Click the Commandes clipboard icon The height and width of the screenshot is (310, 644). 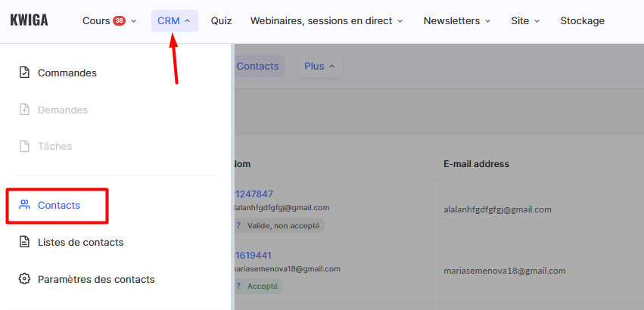24,73
